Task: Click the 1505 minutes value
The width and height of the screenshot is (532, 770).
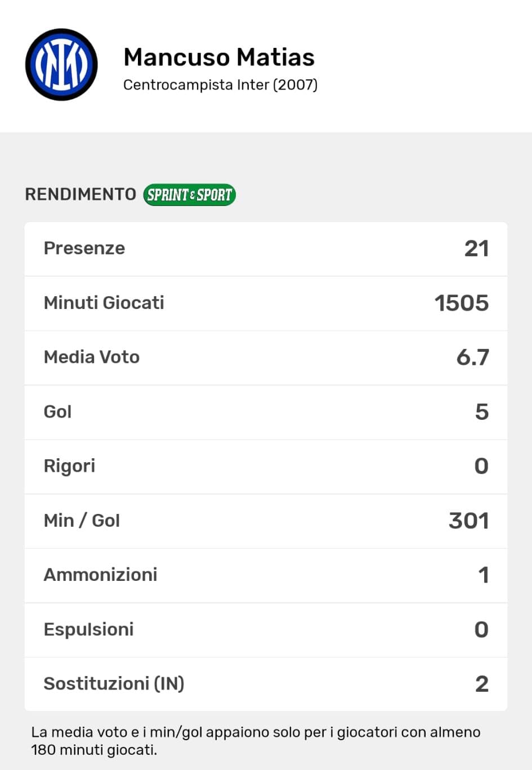Action: pyautogui.click(x=462, y=303)
